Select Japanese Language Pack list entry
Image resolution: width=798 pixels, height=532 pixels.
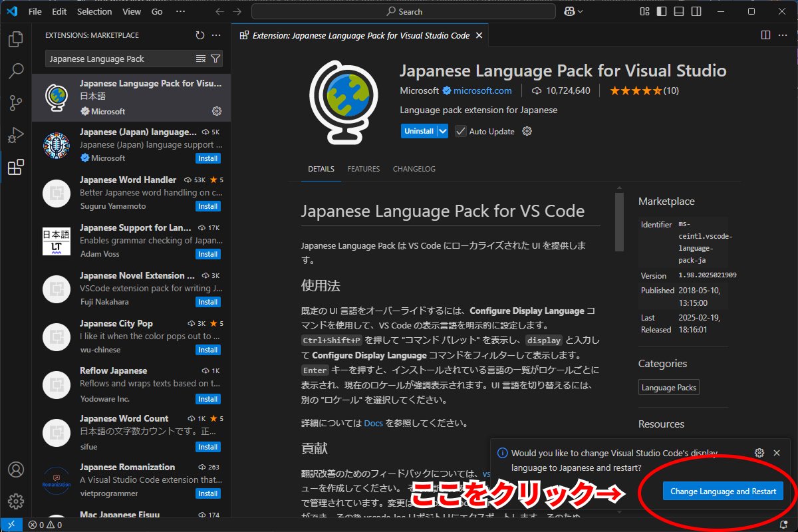click(132, 98)
